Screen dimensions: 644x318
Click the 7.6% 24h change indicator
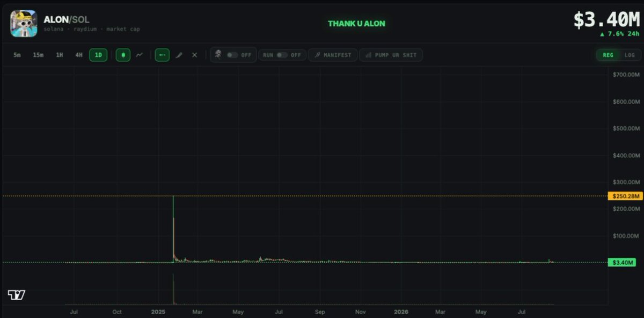tap(620, 34)
